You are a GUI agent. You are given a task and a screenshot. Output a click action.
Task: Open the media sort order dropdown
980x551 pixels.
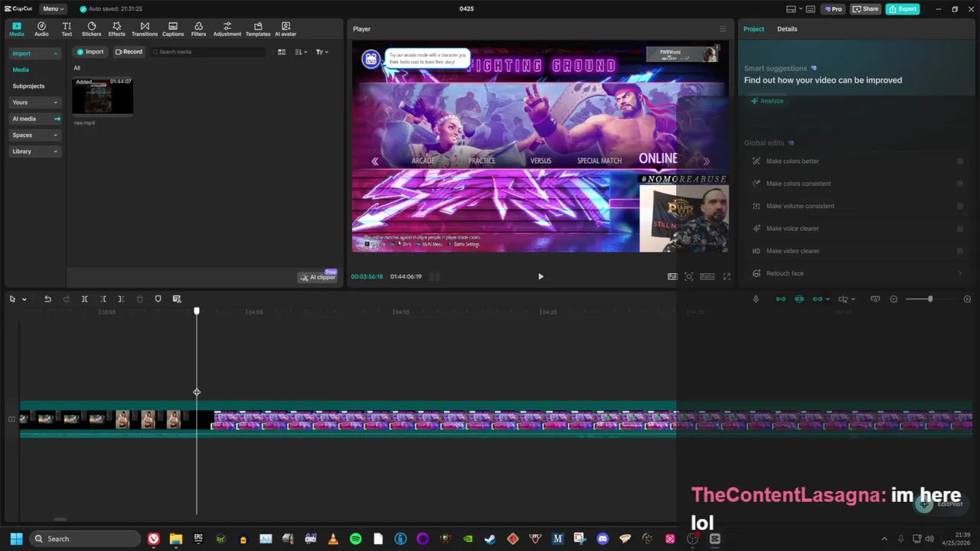coord(301,52)
